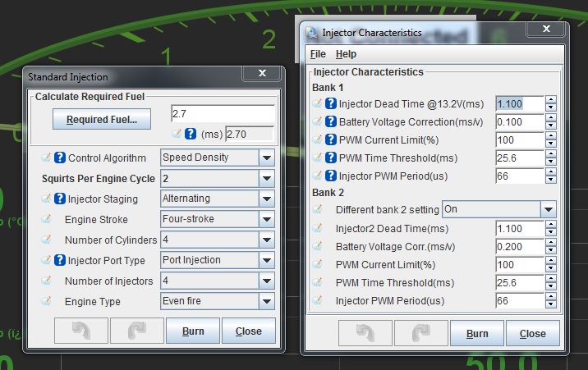Close the Standard Injection window
The width and height of the screenshot is (588, 370).
coord(262,73)
